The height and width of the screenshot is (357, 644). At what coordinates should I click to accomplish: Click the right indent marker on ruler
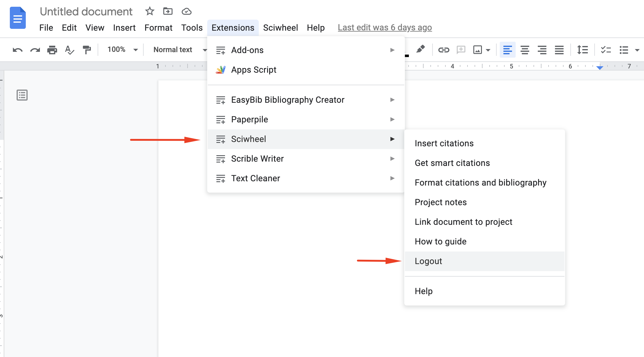pyautogui.click(x=599, y=68)
